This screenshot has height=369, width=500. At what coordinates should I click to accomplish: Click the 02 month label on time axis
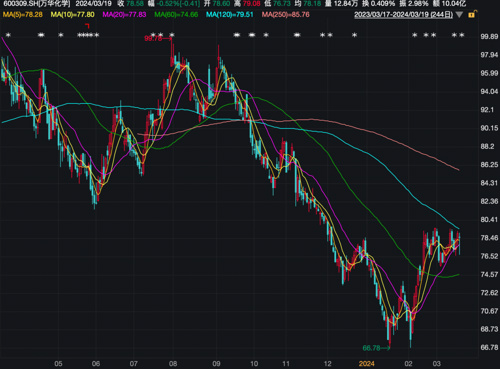click(408, 363)
